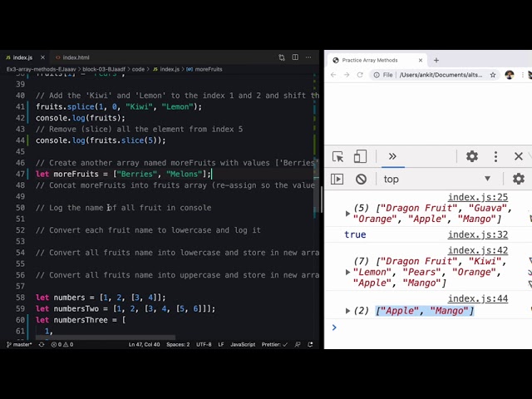Change JavaScript language mode in status bar

tap(243, 344)
